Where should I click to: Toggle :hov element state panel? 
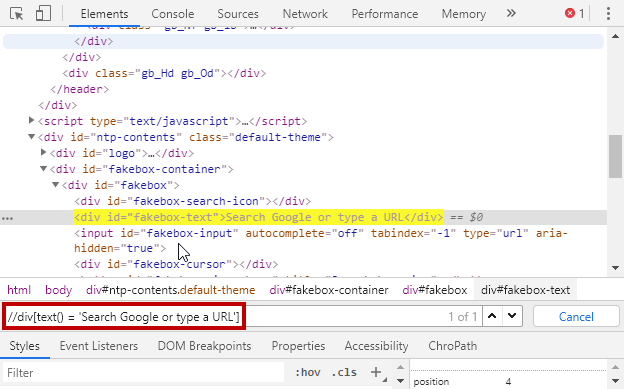click(x=308, y=372)
